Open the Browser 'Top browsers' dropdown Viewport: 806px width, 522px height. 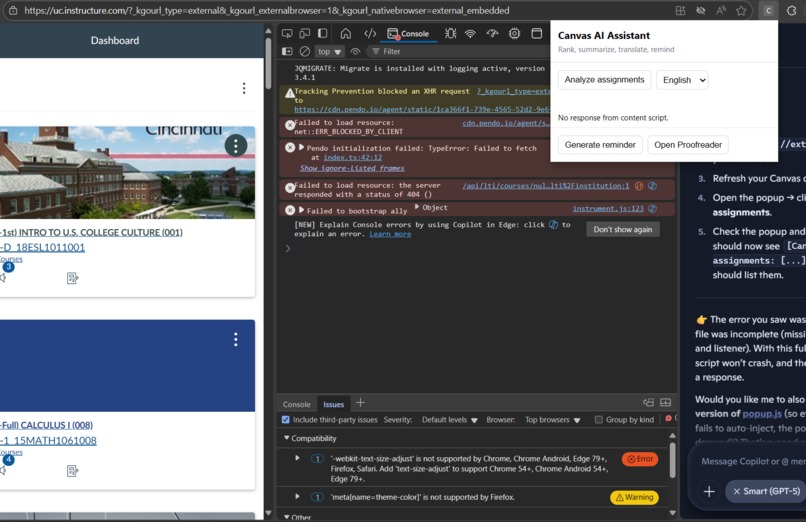tap(553, 420)
